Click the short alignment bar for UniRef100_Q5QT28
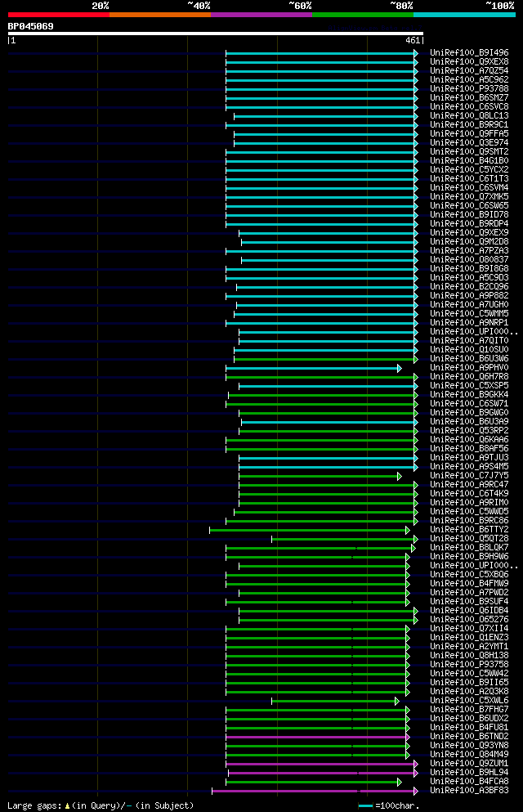Viewport: 523px width, 812px height. (345, 539)
